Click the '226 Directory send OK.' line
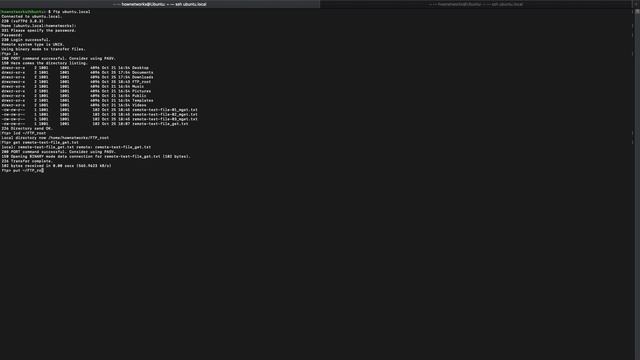This screenshot has height=360, width=640. pyautogui.click(x=27, y=128)
